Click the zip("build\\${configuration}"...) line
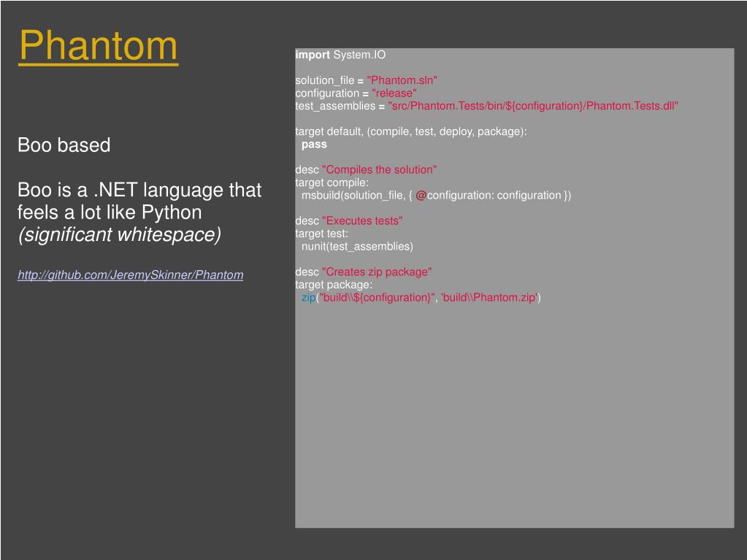This screenshot has height=560, width=747. 421,298
